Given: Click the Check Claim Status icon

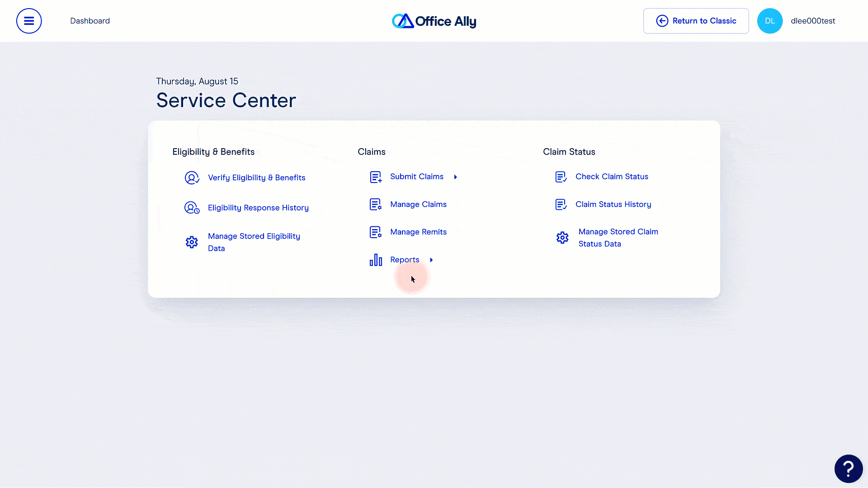Looking at the screenshot, I should coord(561,177).
